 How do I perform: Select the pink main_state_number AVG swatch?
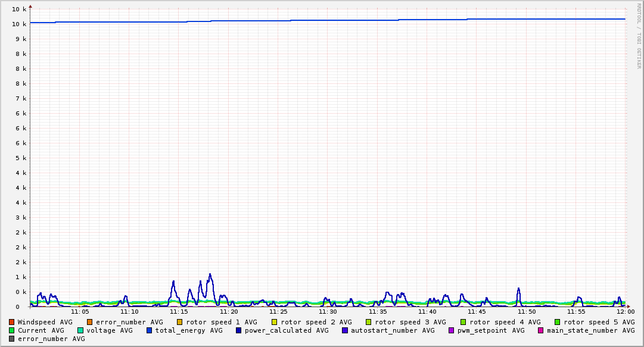[541, 330]
